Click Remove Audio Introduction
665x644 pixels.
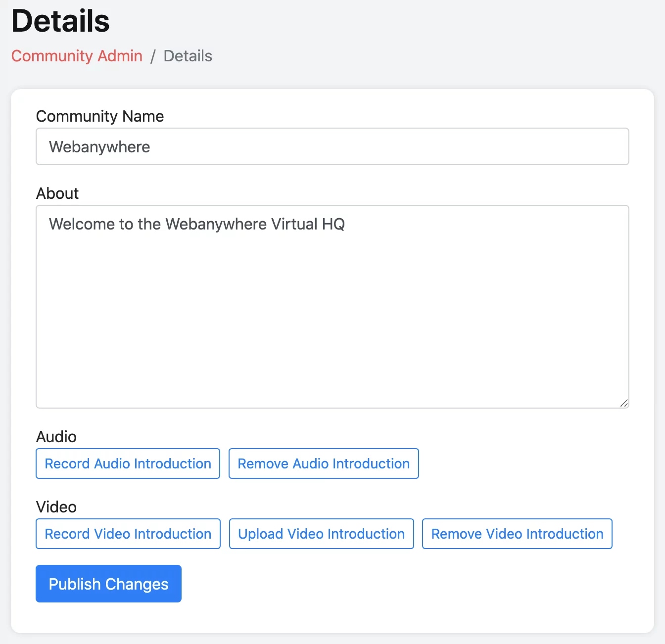324,463
